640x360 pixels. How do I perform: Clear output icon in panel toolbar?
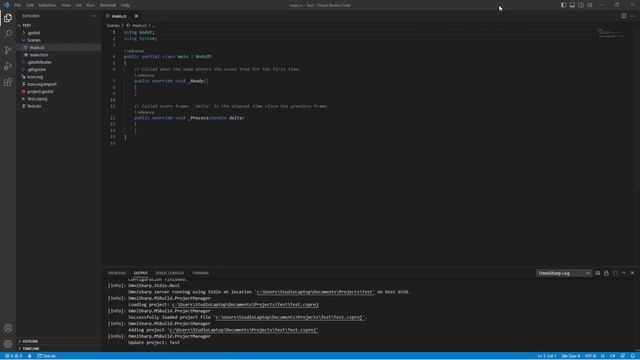(x=598, y=273)
